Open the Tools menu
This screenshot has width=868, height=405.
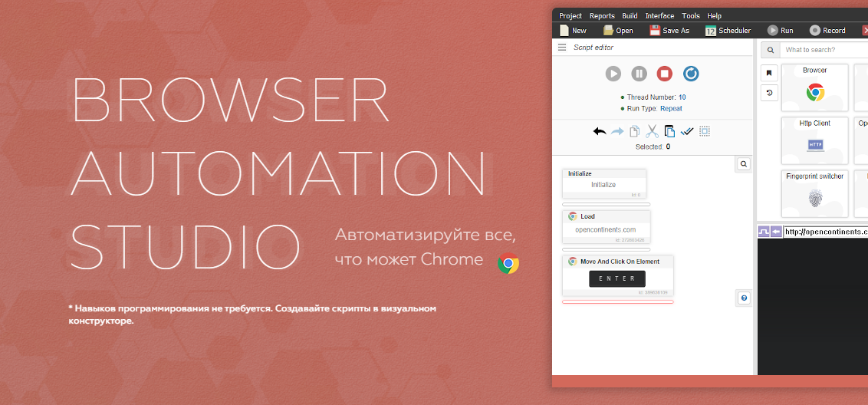(691, 16)
